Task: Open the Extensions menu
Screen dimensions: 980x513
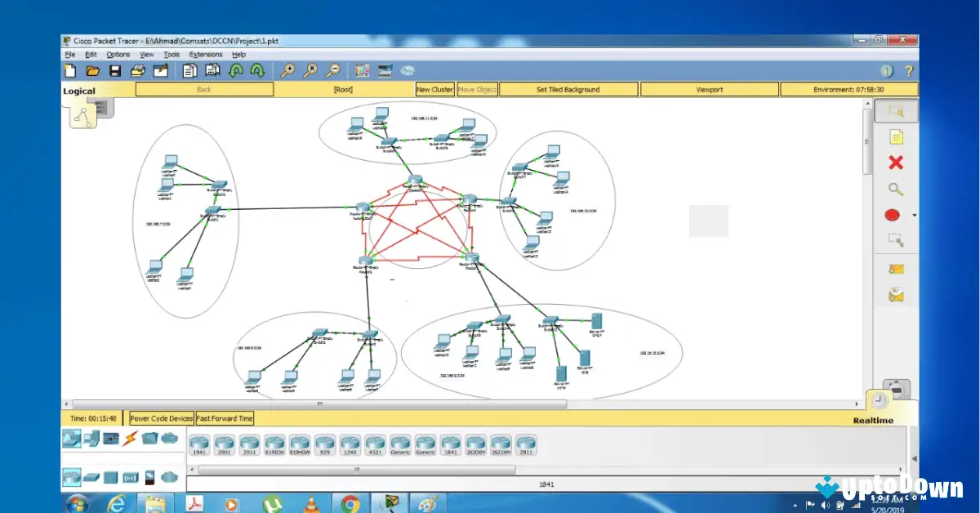Action: pyautogui.click(x=205, y=54)
